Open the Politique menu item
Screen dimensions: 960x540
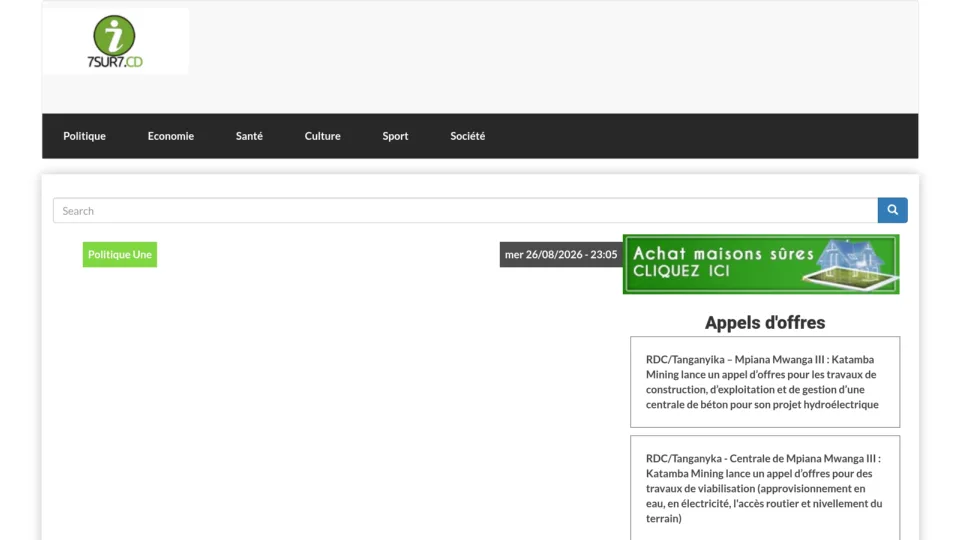point(84,136)
